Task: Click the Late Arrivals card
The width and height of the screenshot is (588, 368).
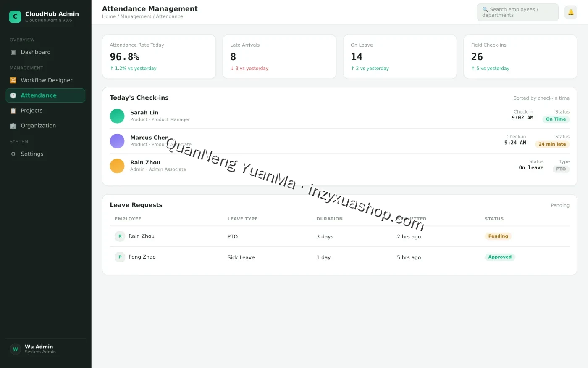Action: (279, 57)
